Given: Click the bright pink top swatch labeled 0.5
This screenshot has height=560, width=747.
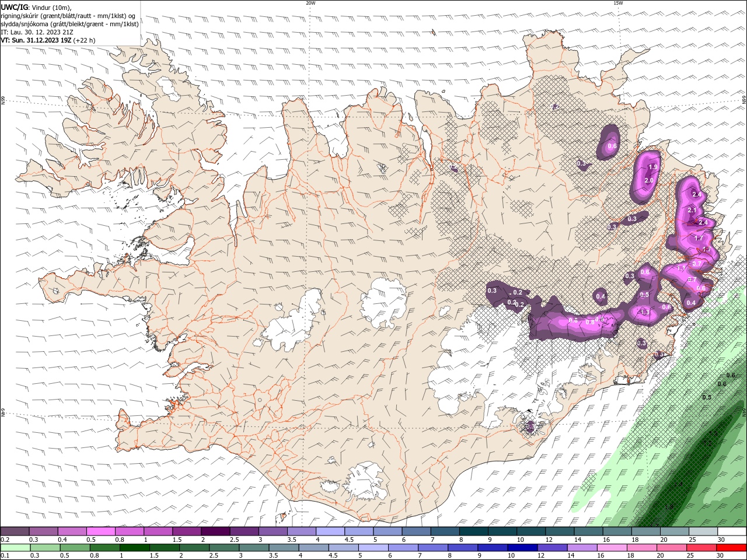Looking at the screenshot, I should coord(101,531).
